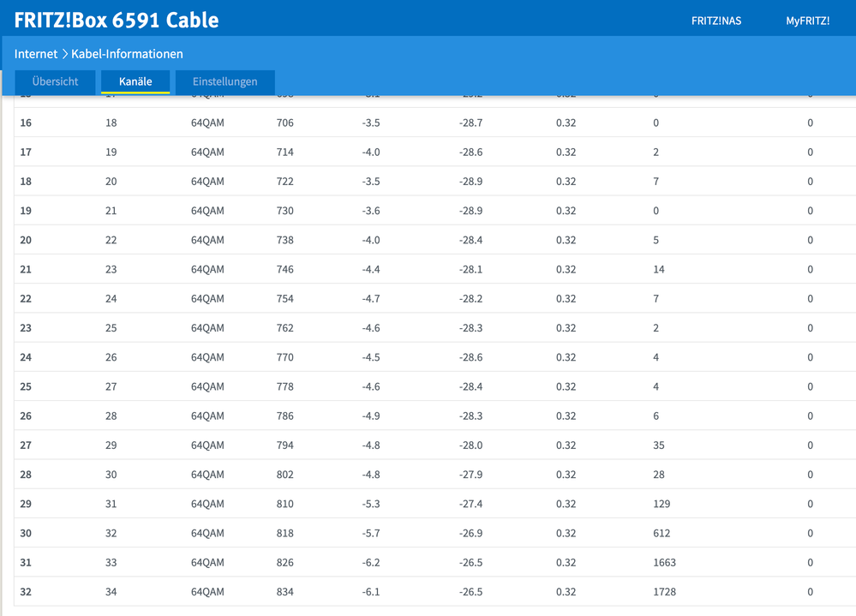Click channel ID 34
Image resolution: width=856 pixels, height=616 pixels.
coord(111,592)
